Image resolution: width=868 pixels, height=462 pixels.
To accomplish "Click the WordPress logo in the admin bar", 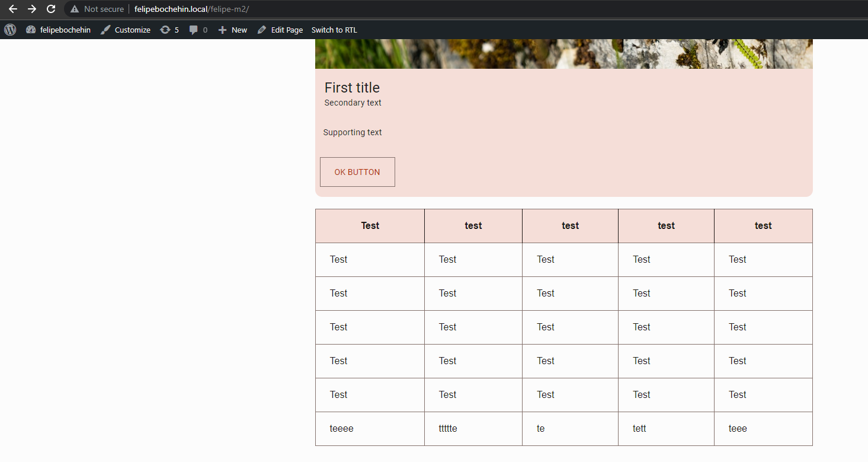I will (9, 30).
